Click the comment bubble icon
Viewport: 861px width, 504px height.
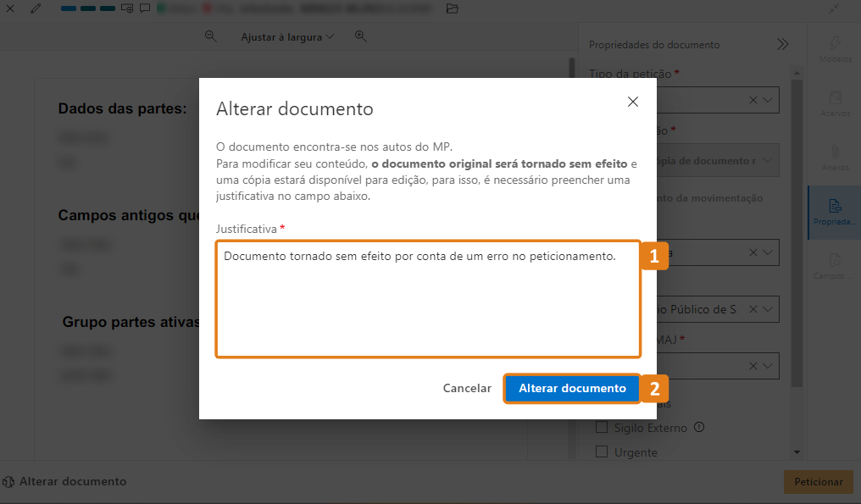pos(146,8)
